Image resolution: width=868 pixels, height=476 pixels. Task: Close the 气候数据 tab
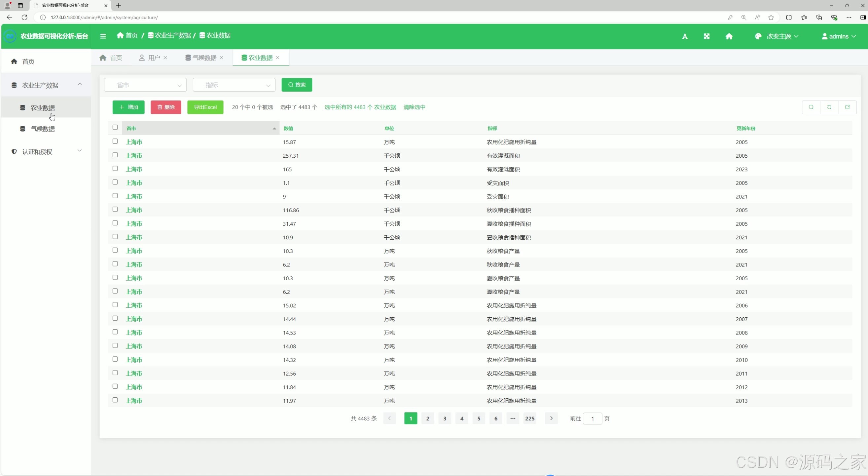pyautogui.click(x=221, y=58)
